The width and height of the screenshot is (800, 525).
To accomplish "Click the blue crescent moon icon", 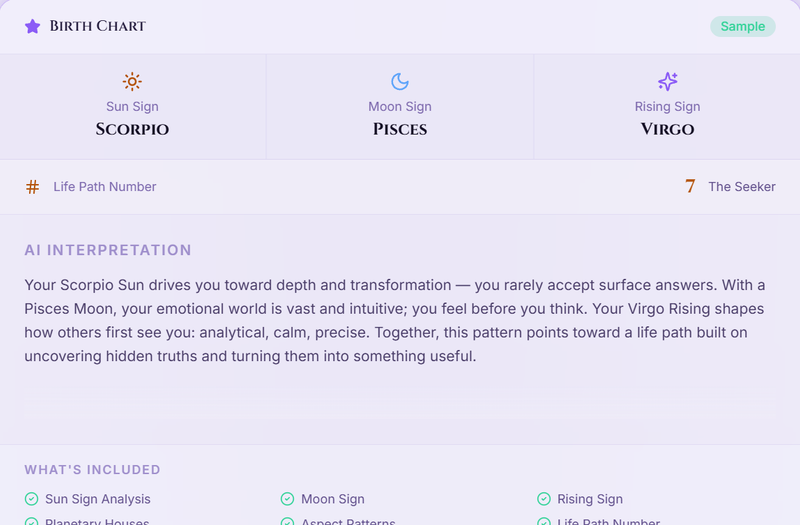I will point(400,82).
